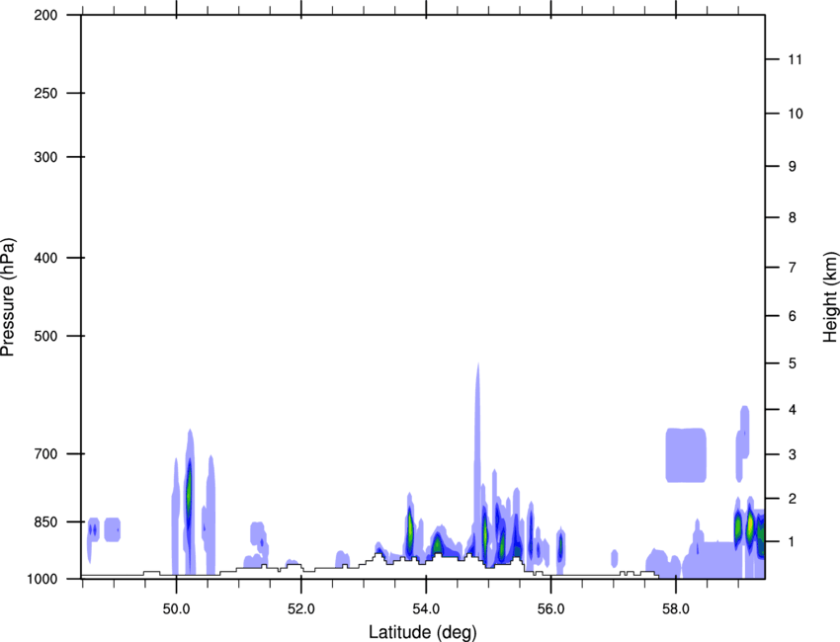Click the 200 pressure tick label
Screen dimensions: 840x642
pos(45,15)
